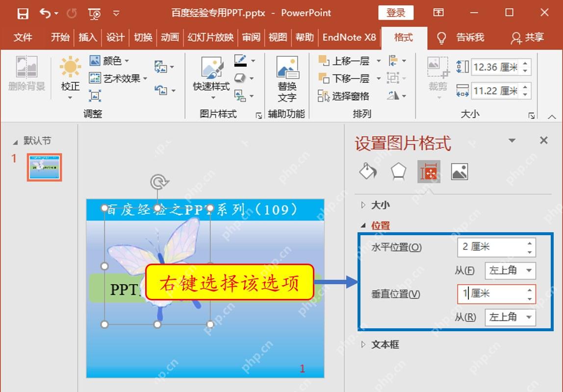
Task: Switch to the 动画 tab
Action: pos(170,37)
